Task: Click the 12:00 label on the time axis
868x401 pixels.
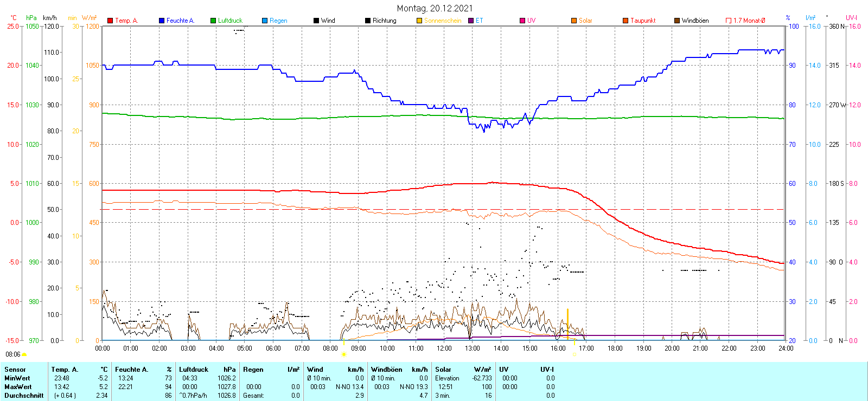Action: (x=444, y=348)
